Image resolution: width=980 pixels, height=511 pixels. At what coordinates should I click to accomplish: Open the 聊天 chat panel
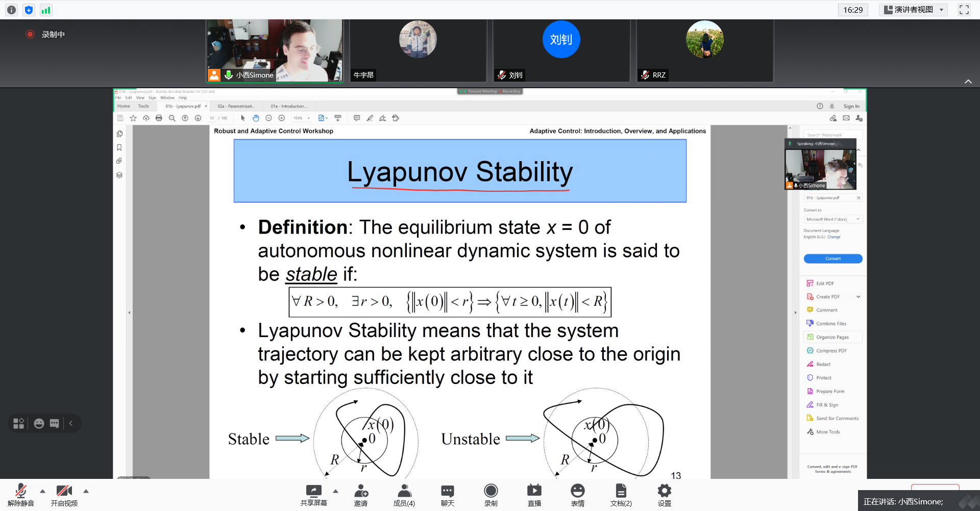click(447, 495)
